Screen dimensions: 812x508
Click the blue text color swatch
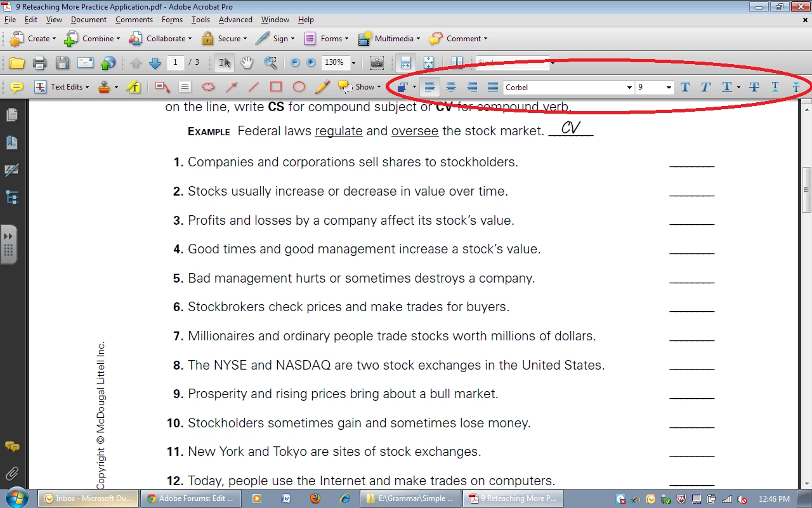pos(403,87)
